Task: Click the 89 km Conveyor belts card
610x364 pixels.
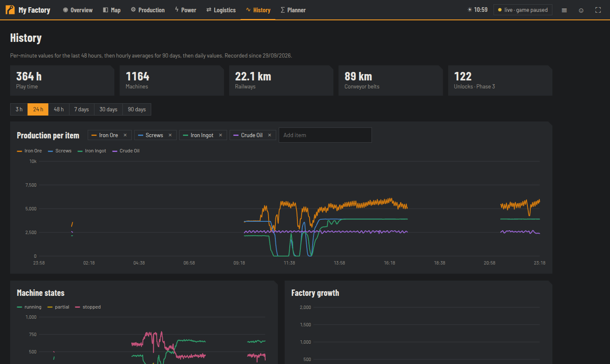Action: pos(391,80)
